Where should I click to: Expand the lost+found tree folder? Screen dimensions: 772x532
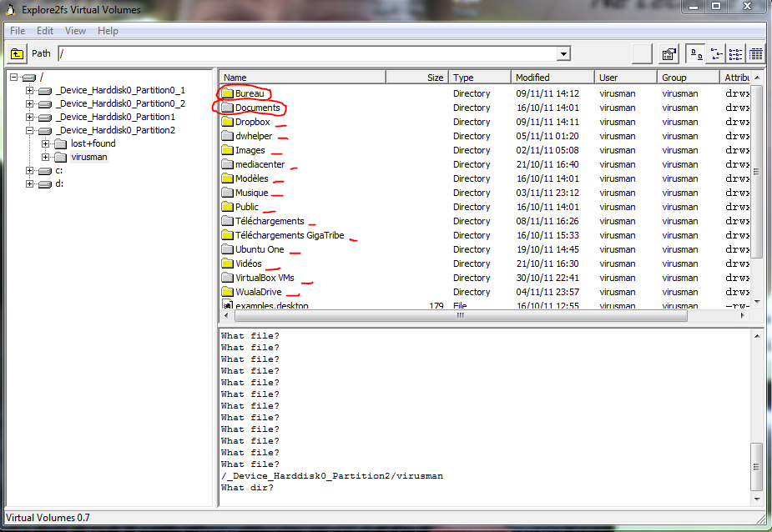(x=45, y=143)
